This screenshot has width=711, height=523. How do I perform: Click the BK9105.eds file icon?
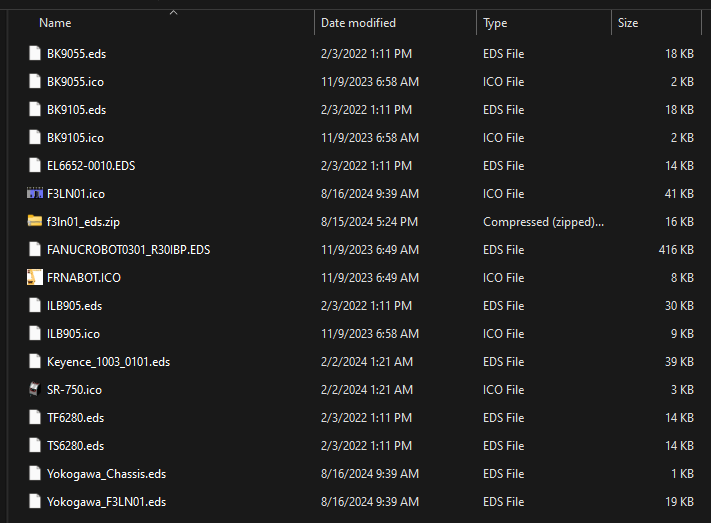point(35,110)
